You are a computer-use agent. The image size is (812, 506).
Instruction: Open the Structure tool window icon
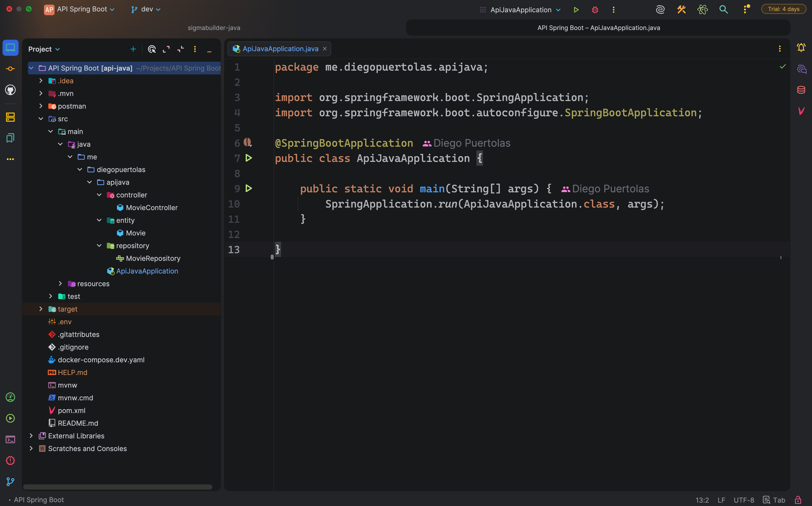[x=10, y=117]
